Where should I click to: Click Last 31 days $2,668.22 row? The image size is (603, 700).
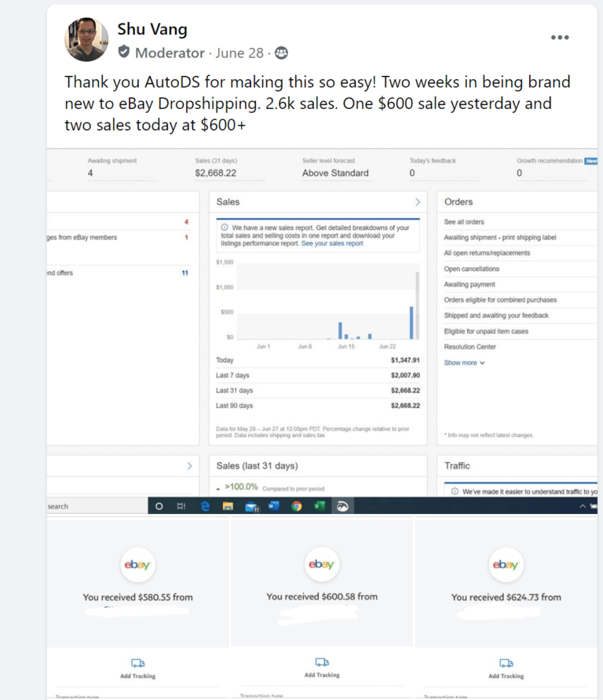(317, 391)
